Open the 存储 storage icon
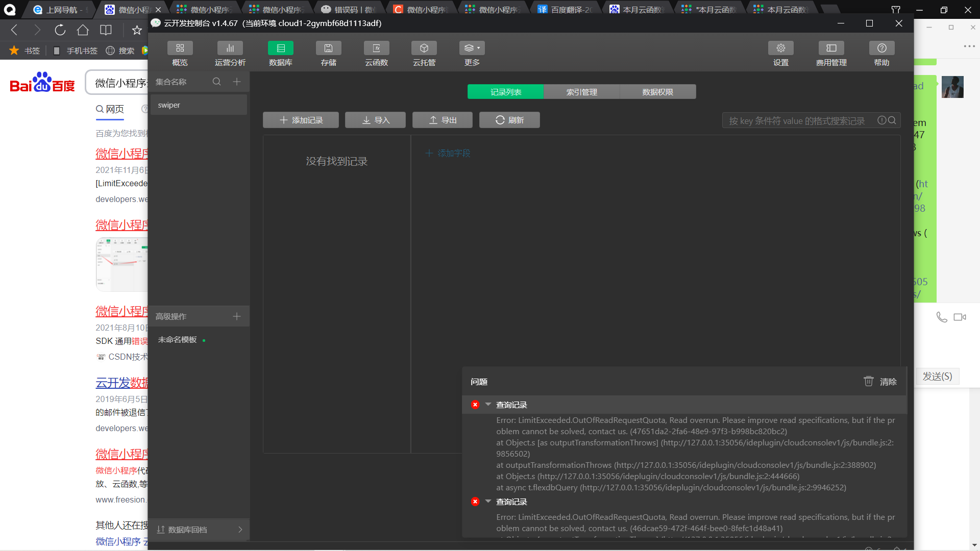Viewport: 980px width, 551px height. pyautogui.click(x=328, y=48)
